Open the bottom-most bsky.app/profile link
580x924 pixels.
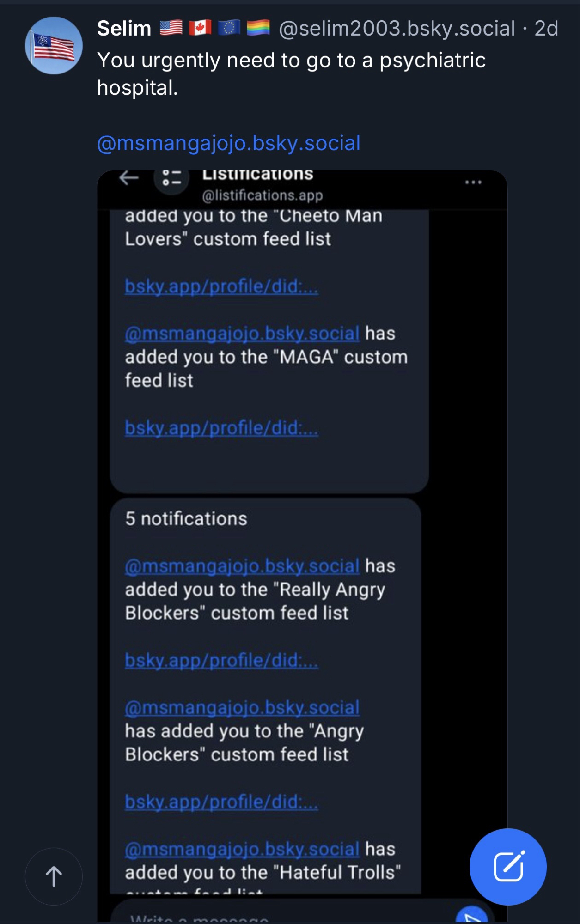pyautogui.click(x=221, y=802)
